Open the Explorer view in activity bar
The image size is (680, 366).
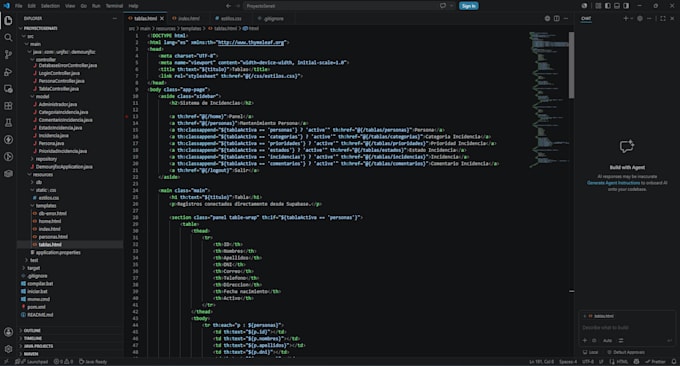(8, 20)
